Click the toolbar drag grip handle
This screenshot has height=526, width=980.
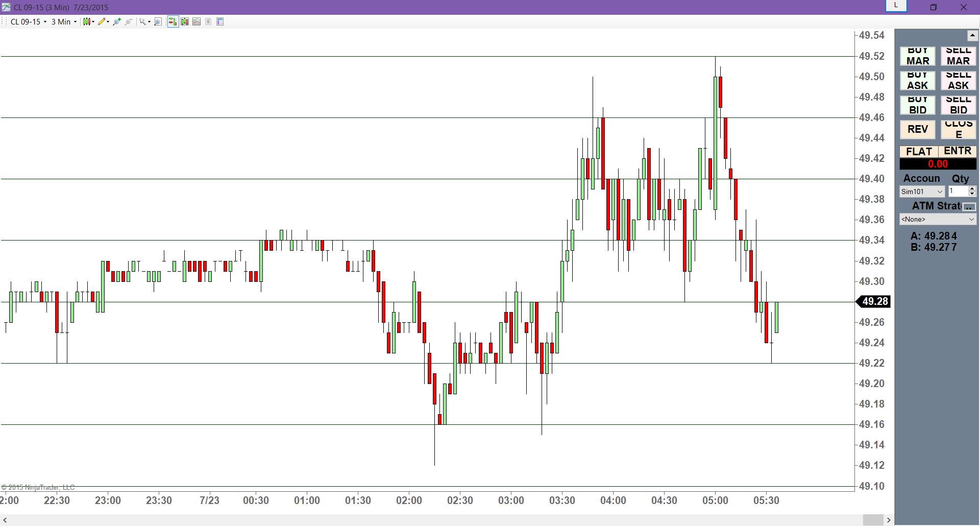click(3, 21)
